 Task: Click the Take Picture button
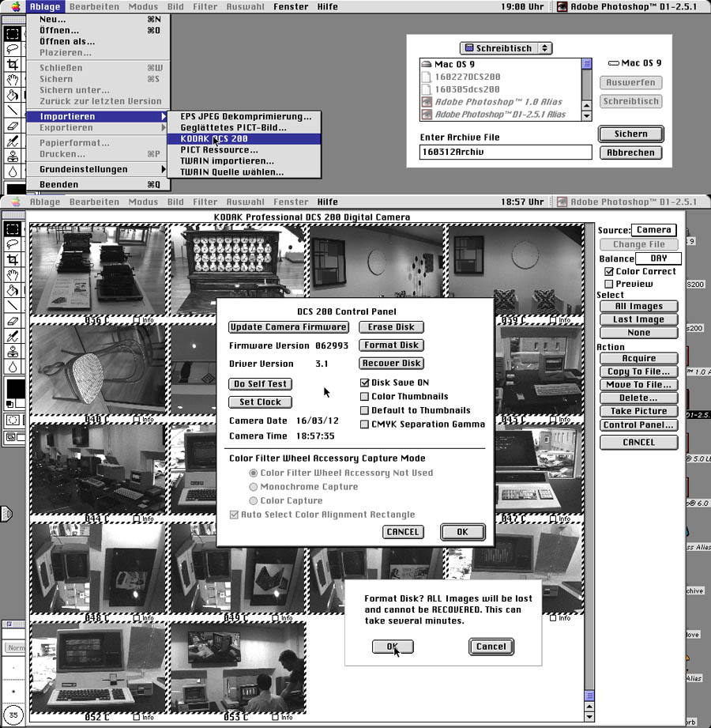tap(638, 411)
